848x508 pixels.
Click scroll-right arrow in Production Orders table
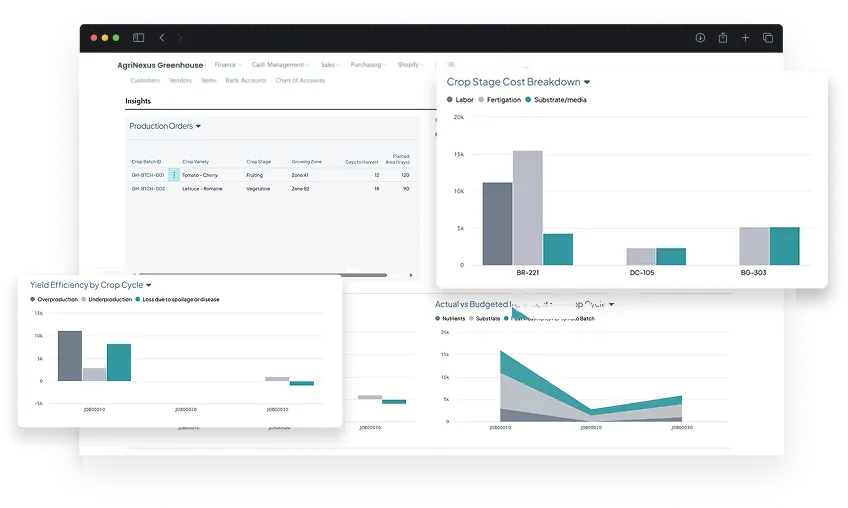point(411,275)
